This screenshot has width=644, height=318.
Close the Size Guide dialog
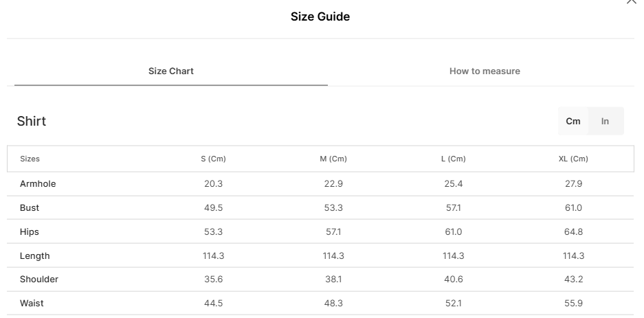tap(632, 2)
